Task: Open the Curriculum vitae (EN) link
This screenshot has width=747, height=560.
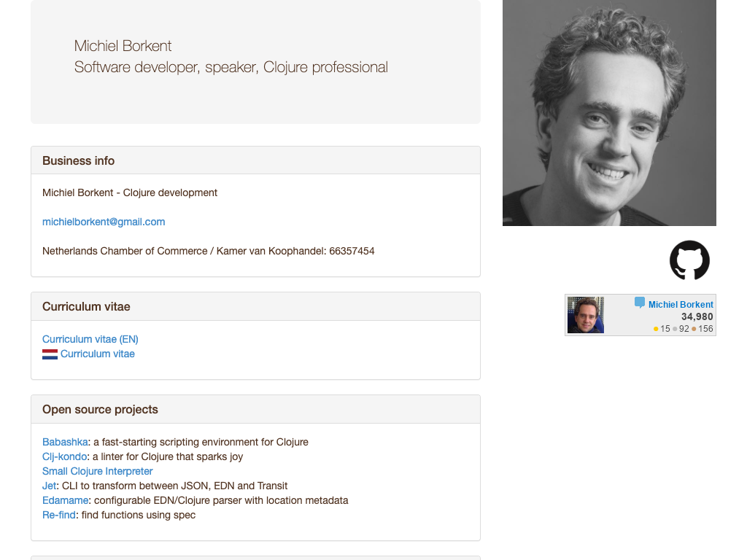Action: [90, 339]
